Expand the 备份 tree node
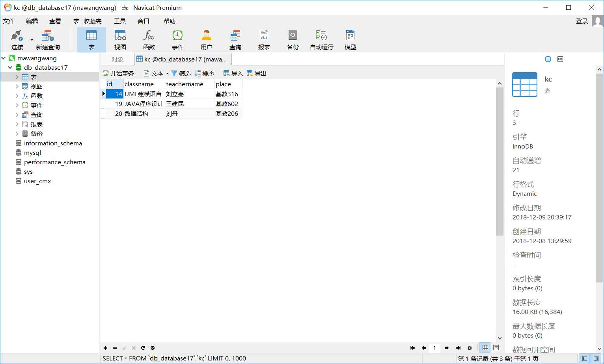The image size is (604, 364). pos(17,134)
